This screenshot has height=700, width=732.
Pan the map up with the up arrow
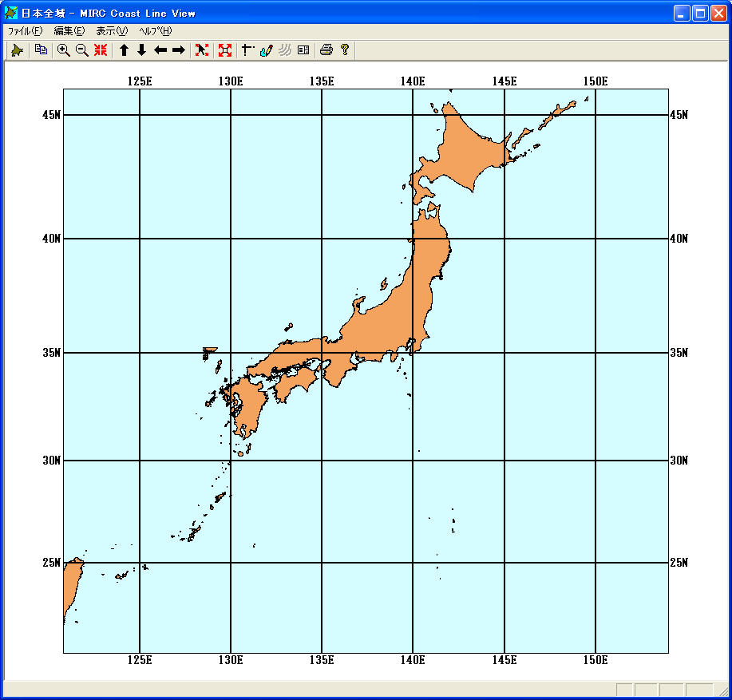pyautogui.click(x=124, y=50)
